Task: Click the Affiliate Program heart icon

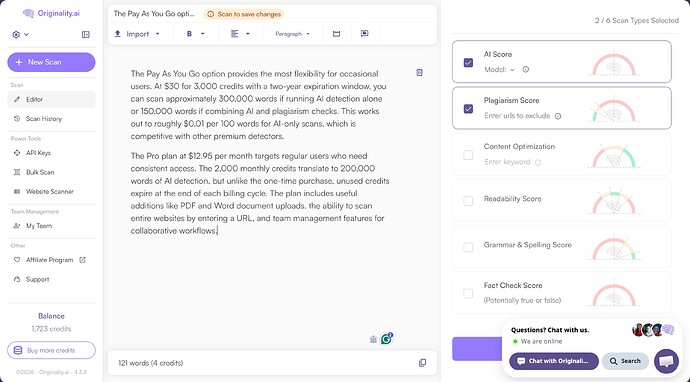Action: pos(17,260)
